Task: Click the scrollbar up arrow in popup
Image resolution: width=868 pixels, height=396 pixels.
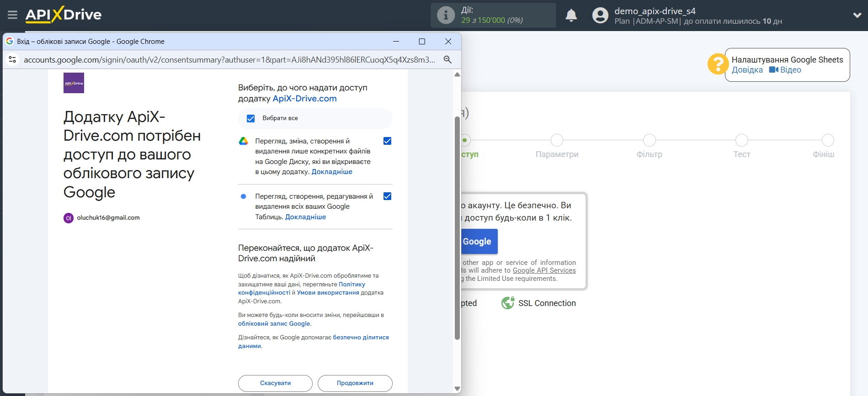Action: (x=457, y=74)
